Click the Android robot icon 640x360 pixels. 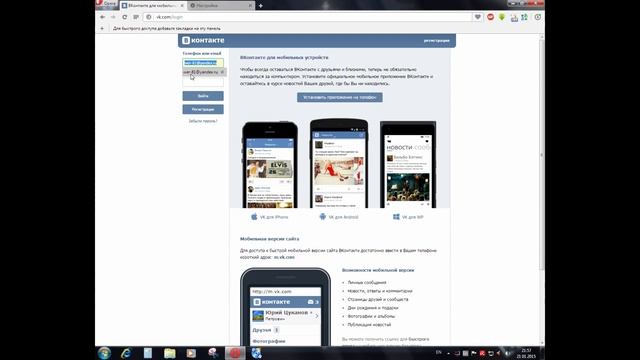pos(322,217)
